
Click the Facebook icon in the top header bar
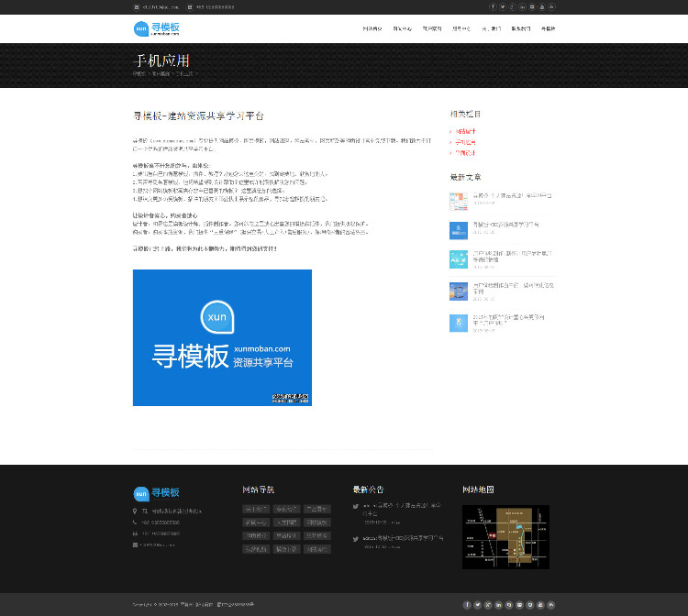tap(493, 6)
